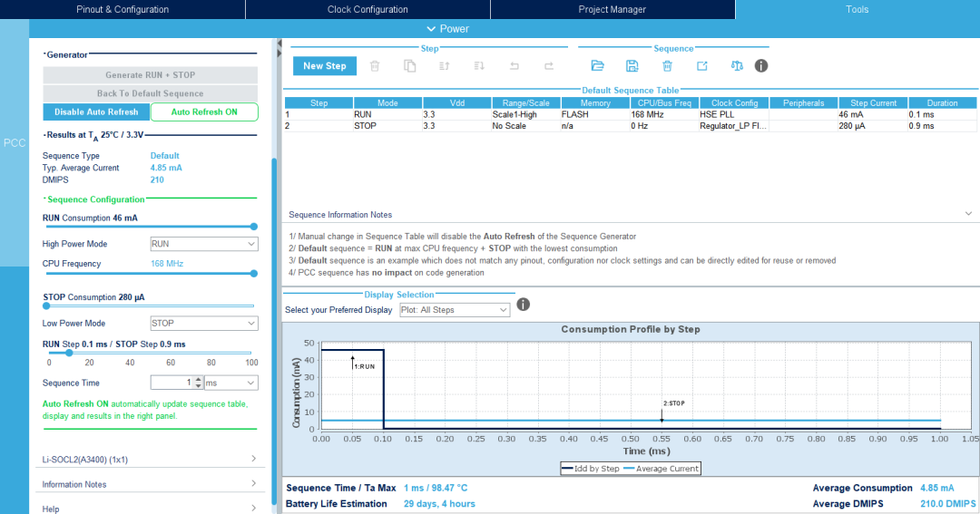The height and width of the screenshot is (514, 980).
Task: Click the RUN/STOP step ratio slider handle
Action: point(69,353)
